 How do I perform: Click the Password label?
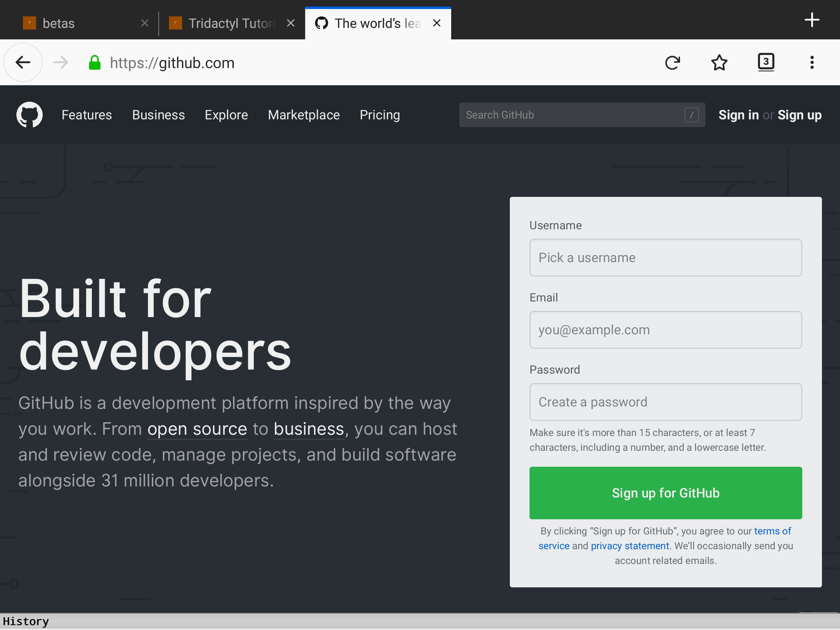(x=555, y=370)
